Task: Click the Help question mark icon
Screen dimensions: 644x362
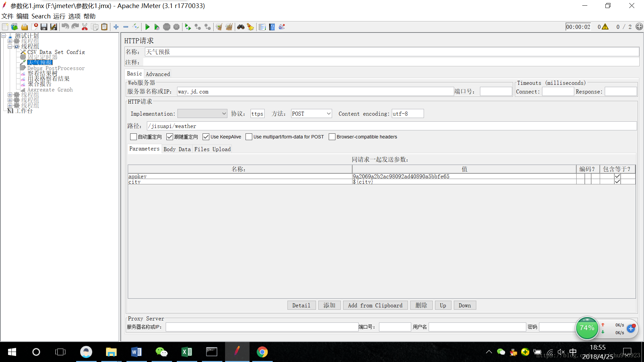Action: point(272,27)
